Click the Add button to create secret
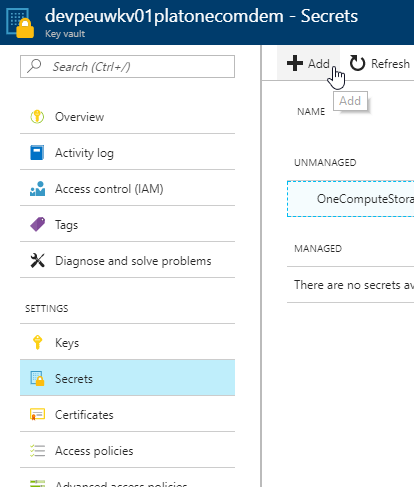The width and height of the screenshot is (414, 487). (x=308, y=63)
